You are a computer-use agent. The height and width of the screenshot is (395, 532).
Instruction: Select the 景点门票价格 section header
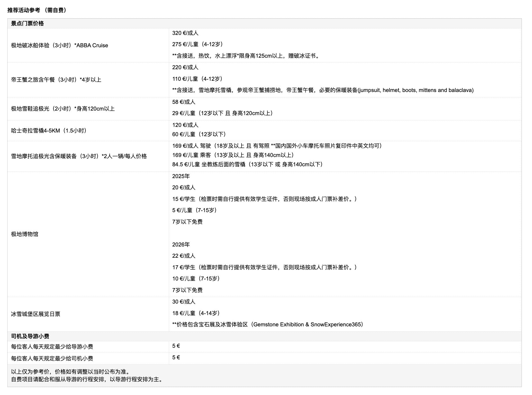click(x=27, y=24)
